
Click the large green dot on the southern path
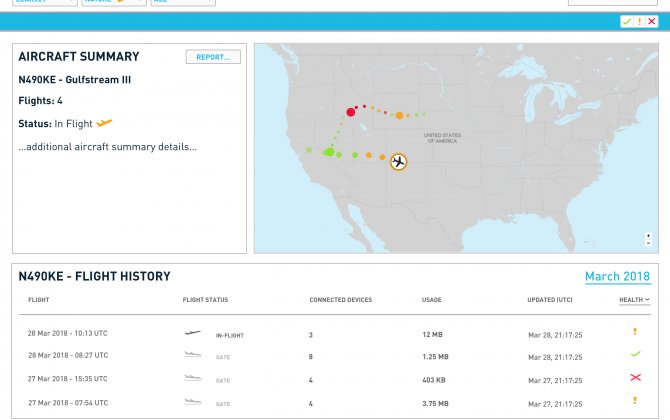point(329,152)
